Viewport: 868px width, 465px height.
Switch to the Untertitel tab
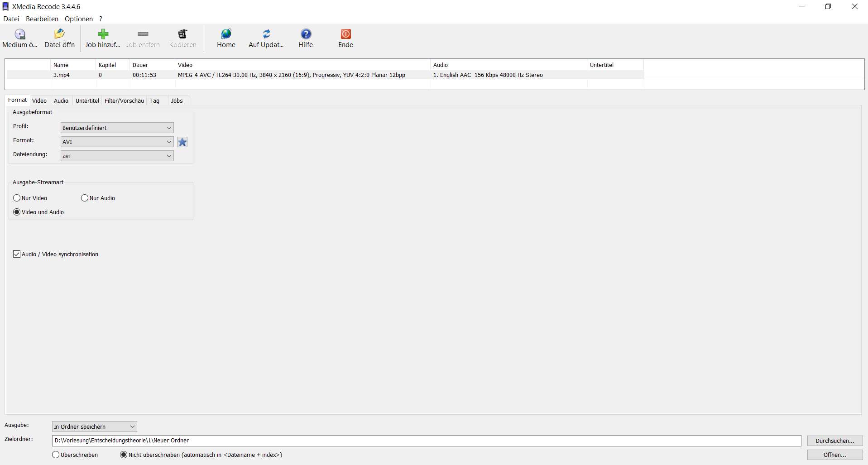[87, 101]
